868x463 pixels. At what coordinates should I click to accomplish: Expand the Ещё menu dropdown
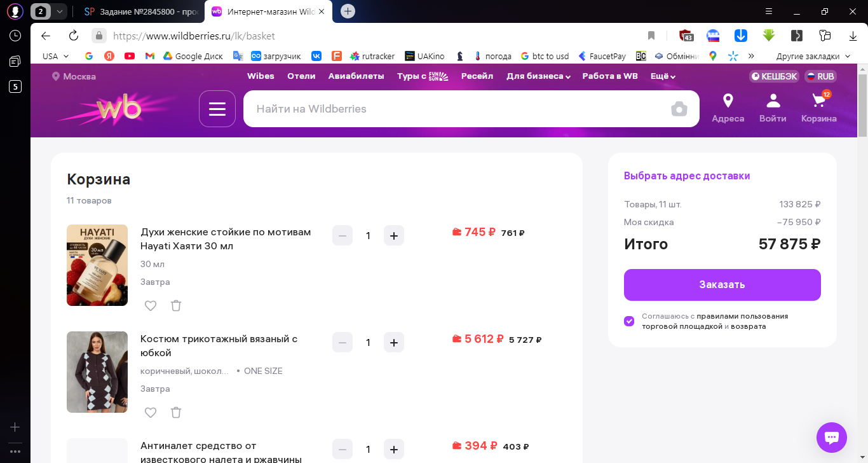663,76
